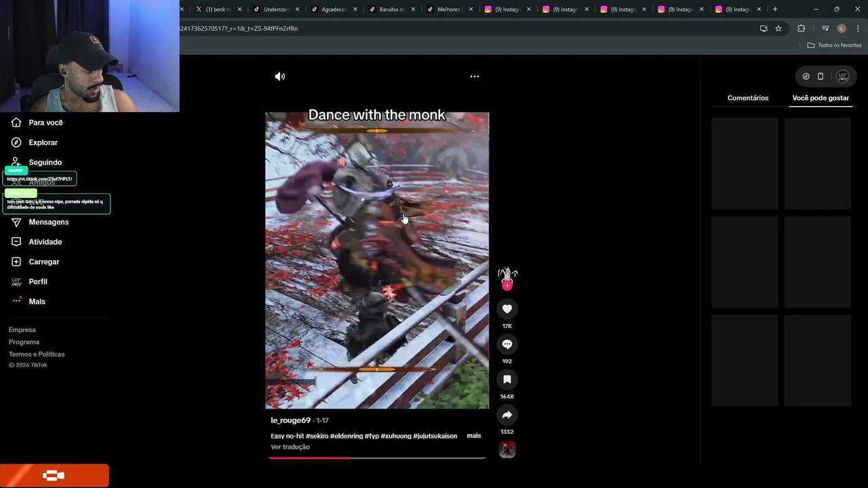Save the video with the bookmark icon

507,380
